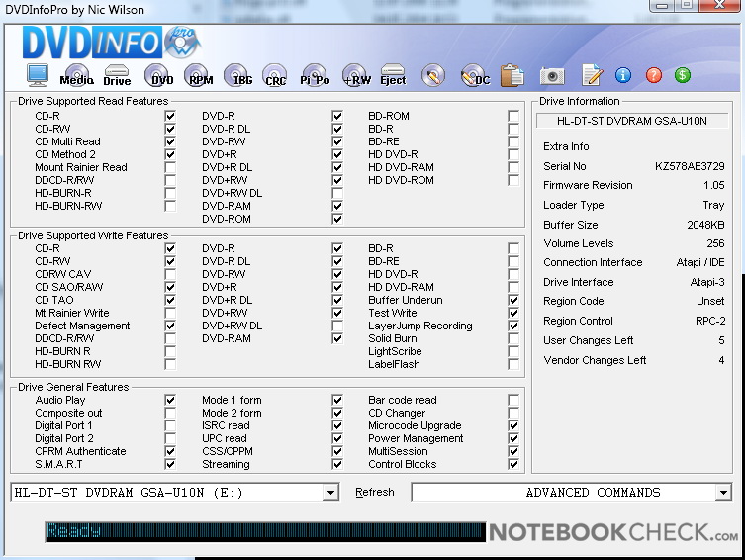The height and width of the screenshot is (560, 745).
Task: Click the Buffer Size 2048KB value
Action: (x=705, y=225)
